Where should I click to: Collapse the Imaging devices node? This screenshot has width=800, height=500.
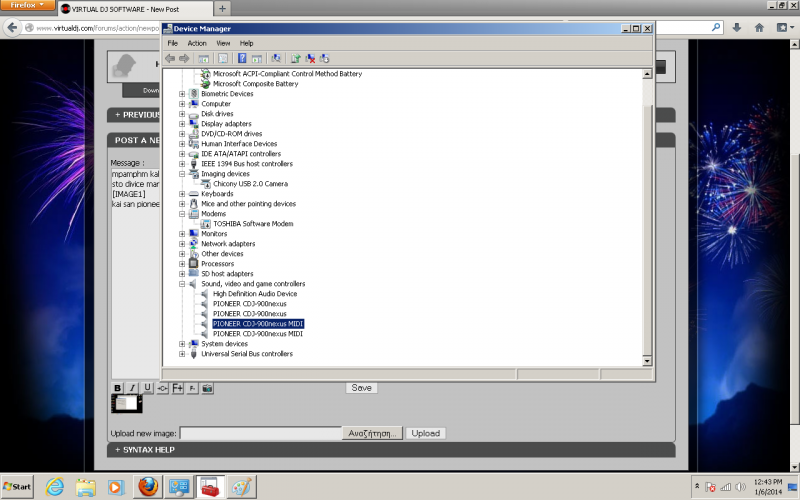(182, 174)
